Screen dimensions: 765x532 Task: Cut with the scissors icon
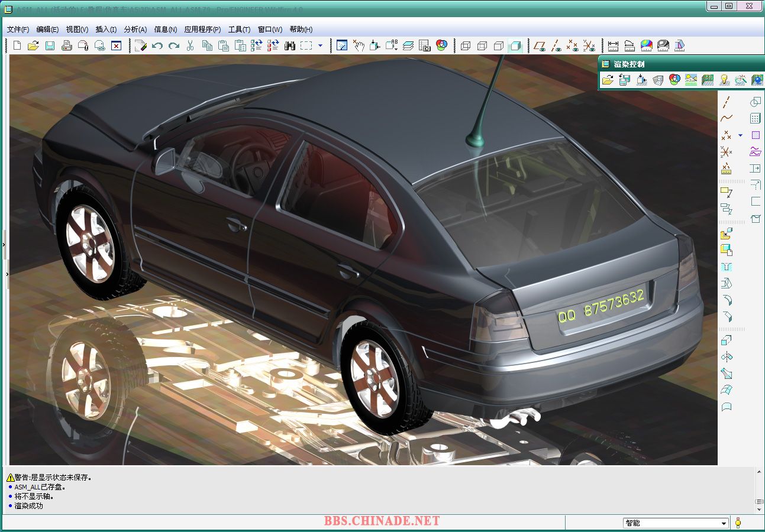[191, 46]
